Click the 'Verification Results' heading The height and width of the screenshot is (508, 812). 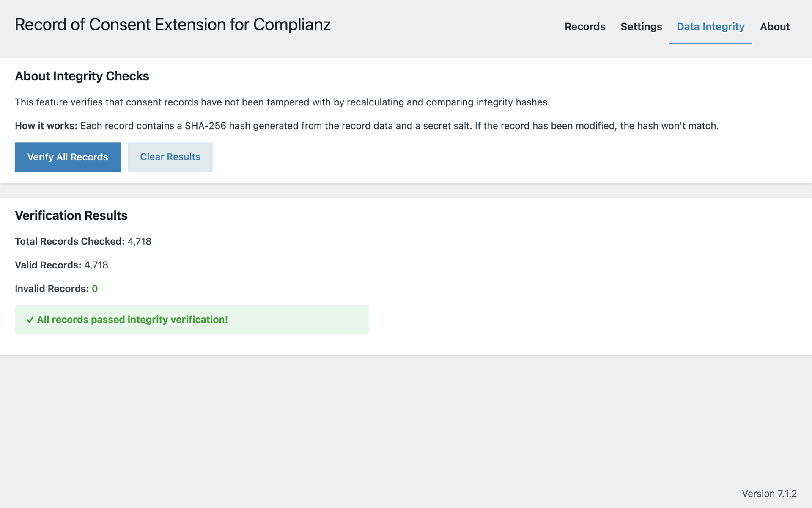click(x=71, y=215)
